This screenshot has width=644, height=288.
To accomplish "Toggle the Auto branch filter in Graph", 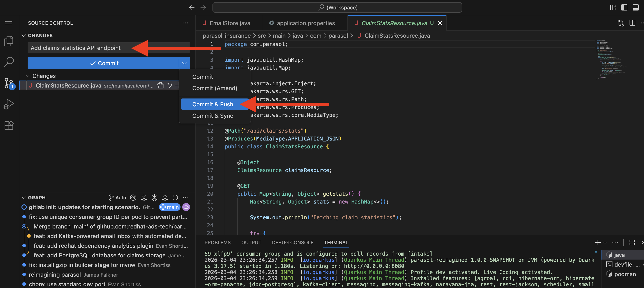I will (117, 198).
